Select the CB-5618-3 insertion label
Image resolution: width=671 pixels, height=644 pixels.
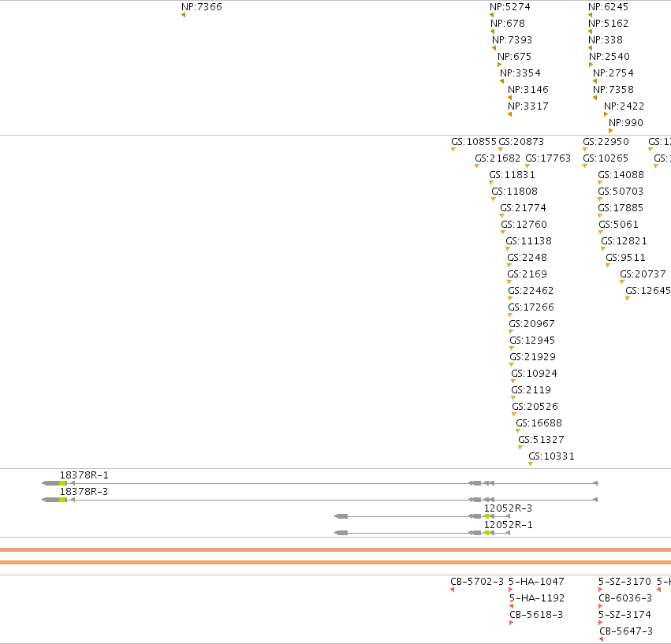pos(536,615)
